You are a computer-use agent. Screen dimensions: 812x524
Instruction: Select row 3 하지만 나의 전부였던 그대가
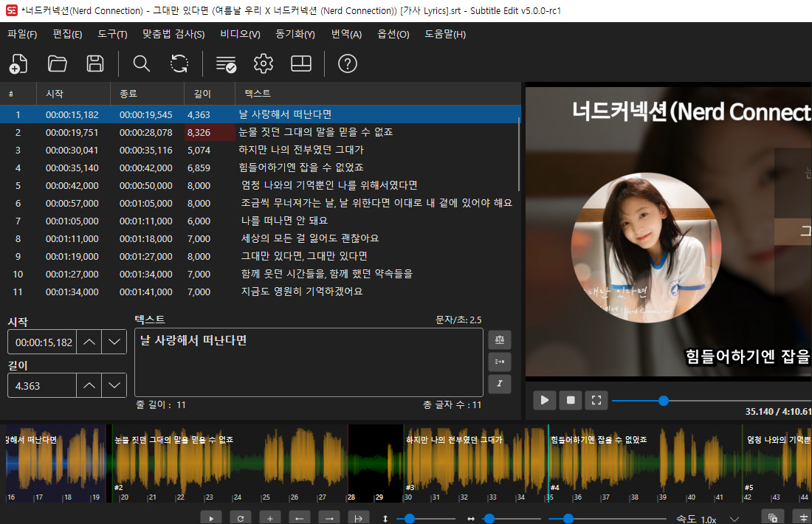click(x=260, y=150)
